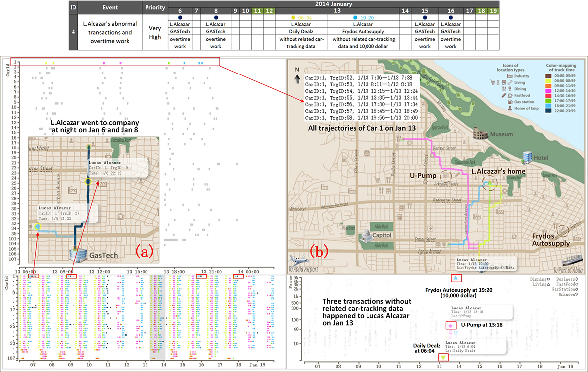Click the 2014 January table header
Screen dimensions: 588x372
(x=334, y=4)
